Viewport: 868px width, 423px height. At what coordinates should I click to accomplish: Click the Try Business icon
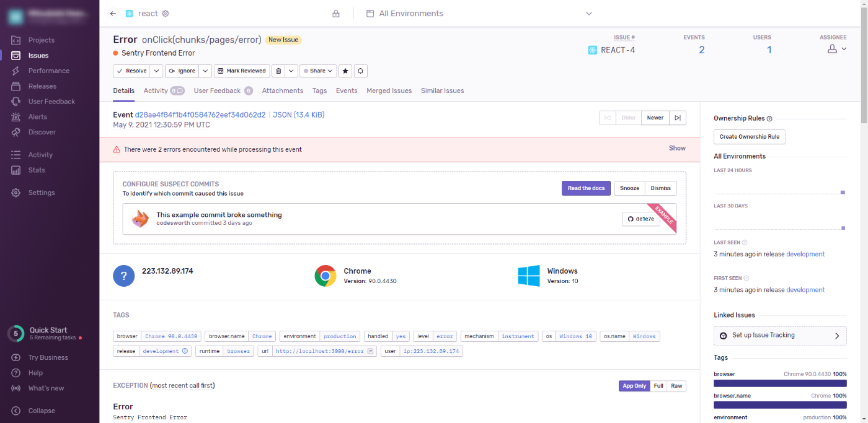click(16, 357)
